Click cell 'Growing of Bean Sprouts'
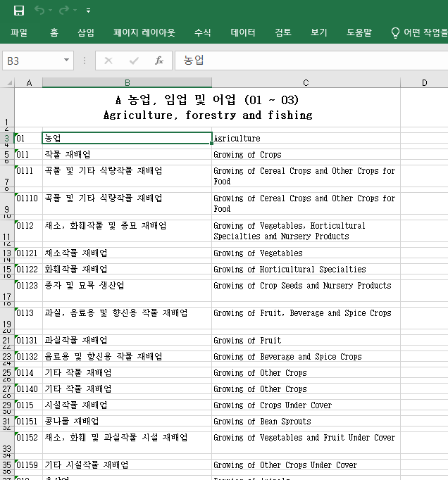 tap(306, 421)
